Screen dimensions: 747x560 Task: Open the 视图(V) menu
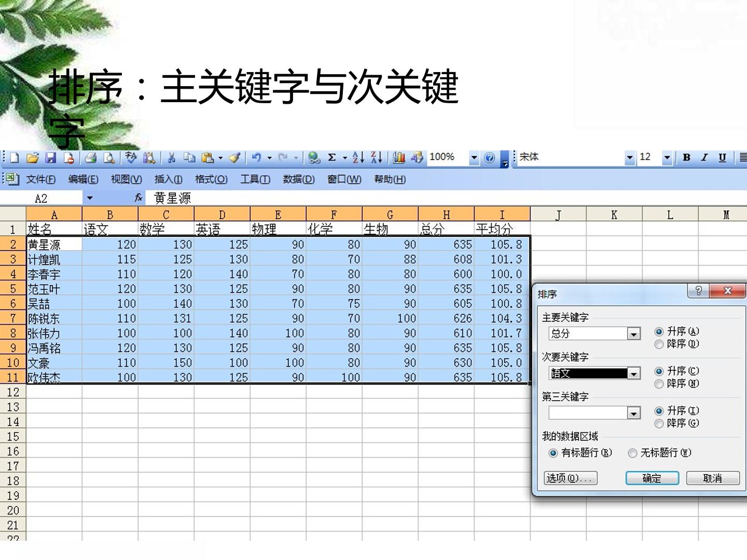click(126, 179)
